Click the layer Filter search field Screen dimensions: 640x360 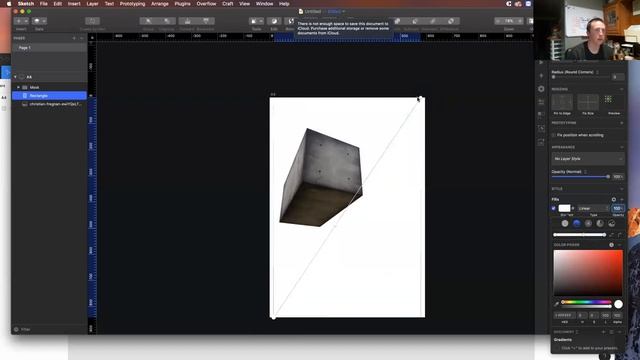point(49,329)
